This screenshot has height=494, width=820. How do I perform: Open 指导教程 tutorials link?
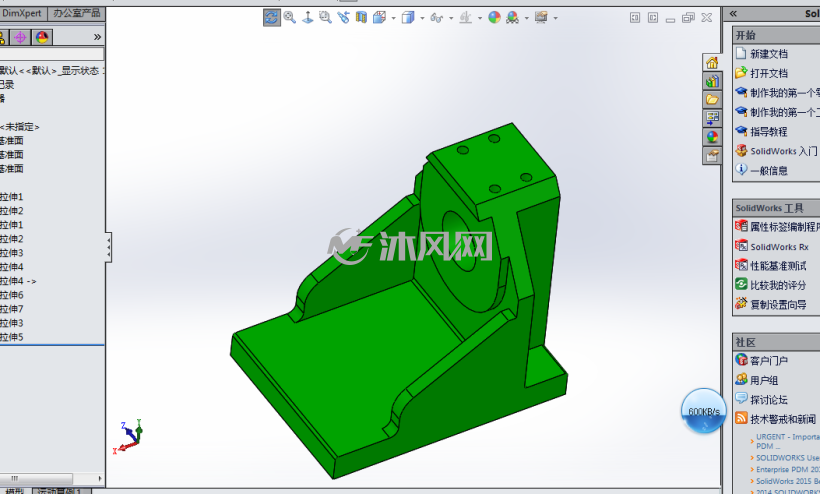(769, 132)
